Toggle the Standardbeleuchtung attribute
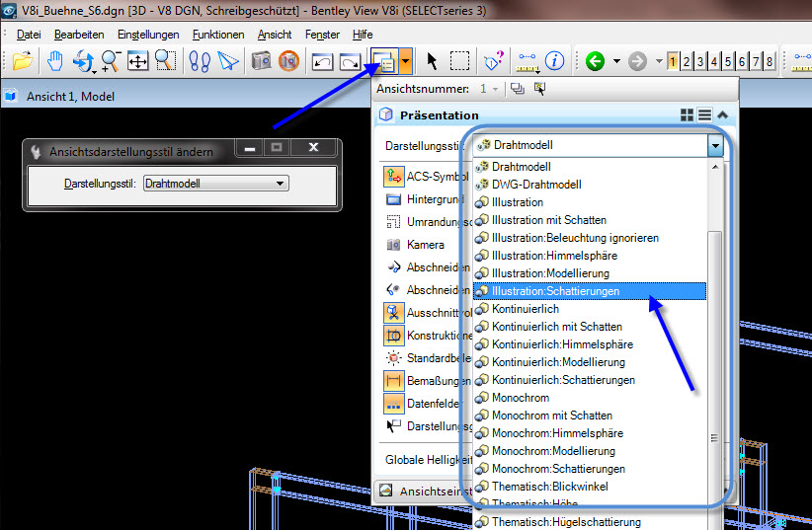 click(x=393, y=357)
